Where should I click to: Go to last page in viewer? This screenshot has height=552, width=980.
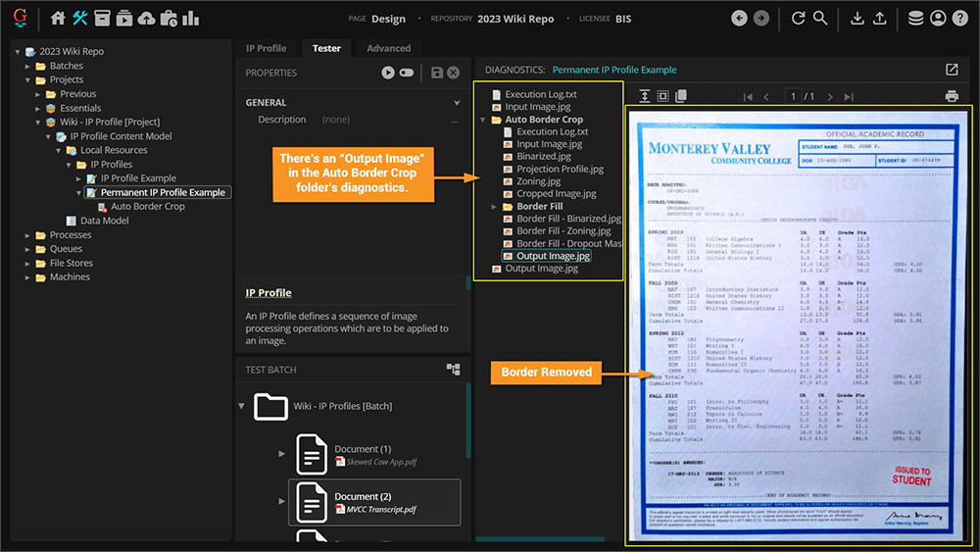(849, 97)
